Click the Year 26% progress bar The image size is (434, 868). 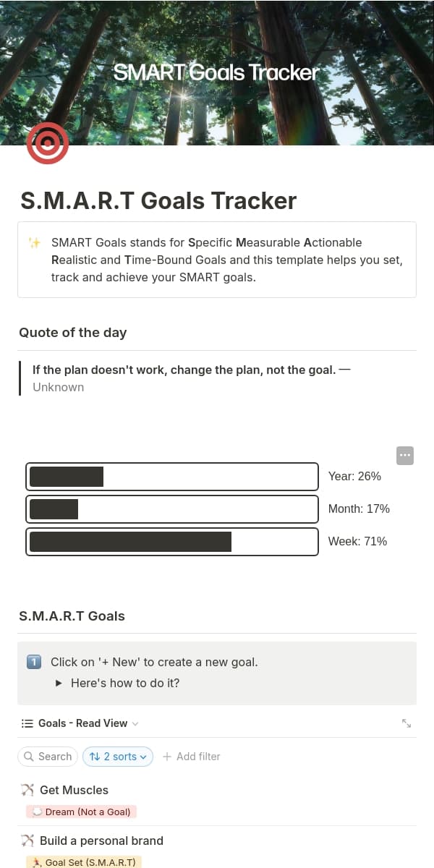tap(171, 476)
